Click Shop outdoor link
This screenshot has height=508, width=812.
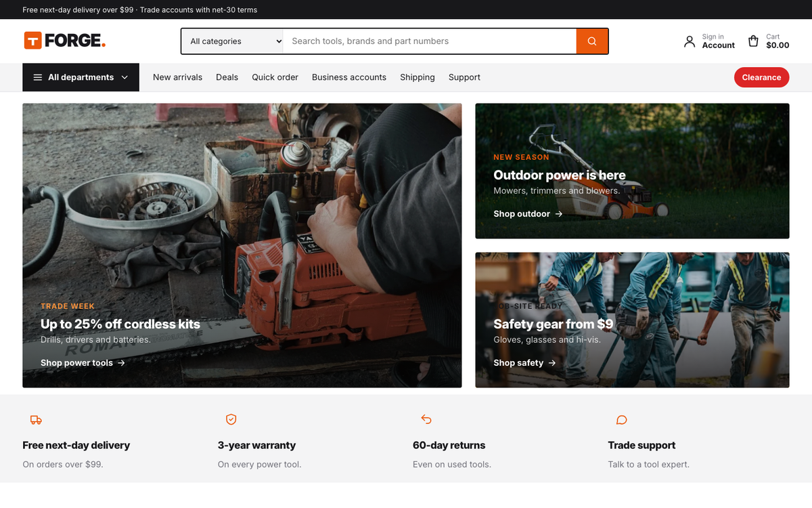(x=528, y=214)
